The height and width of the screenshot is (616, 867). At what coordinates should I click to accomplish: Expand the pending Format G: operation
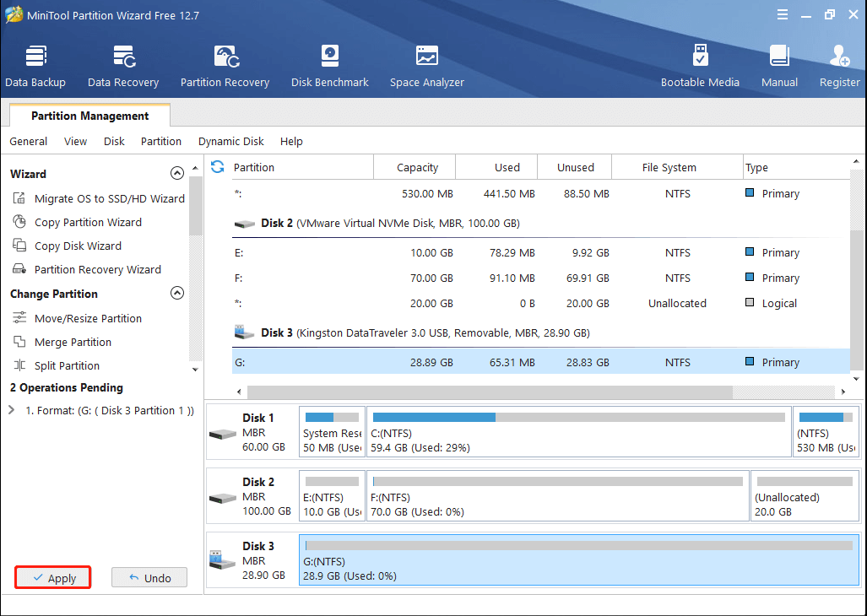coord(12,410)
